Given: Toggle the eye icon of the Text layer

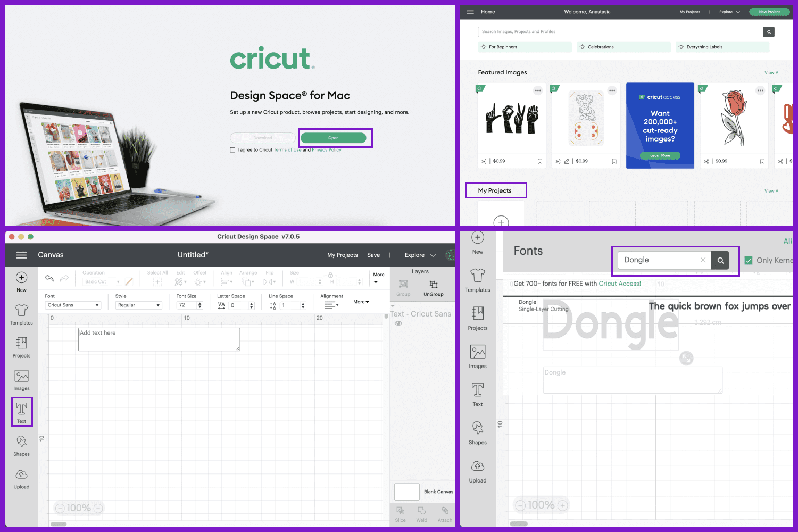Looking at the screenshot, I should click(398, 323).
